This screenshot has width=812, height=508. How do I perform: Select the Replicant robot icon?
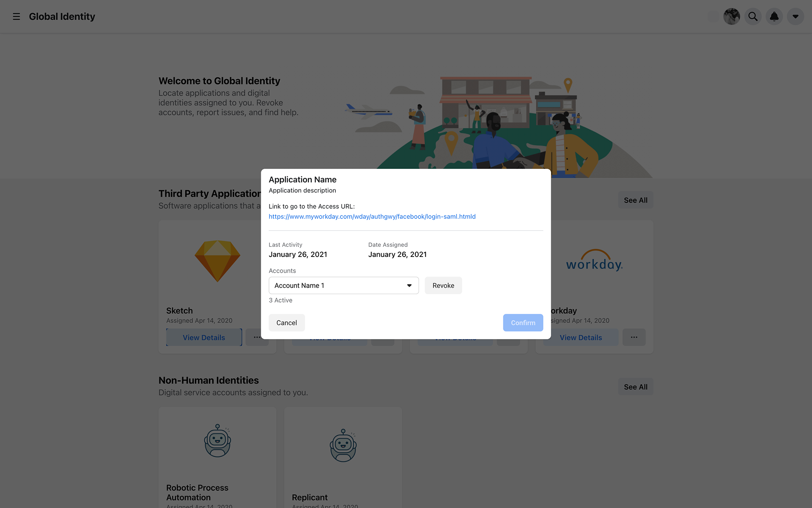coord(343,445)
